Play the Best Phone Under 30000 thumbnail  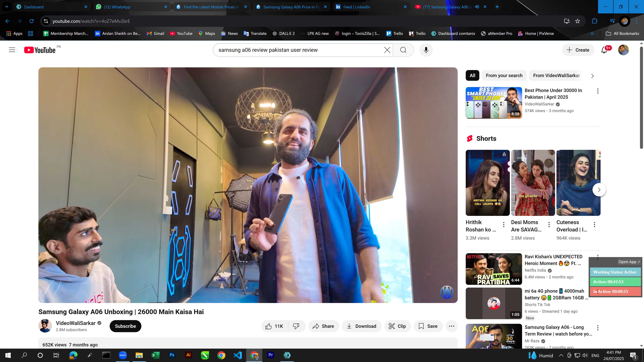tap(494, 103)
